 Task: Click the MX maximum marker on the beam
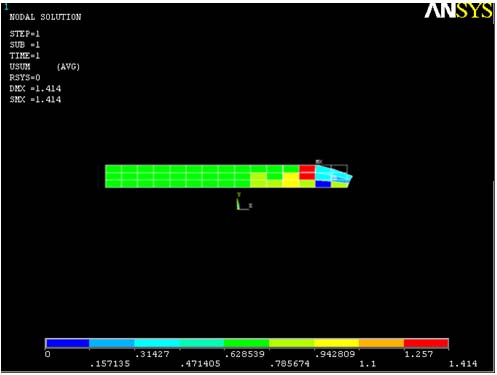[x=319, y=162]
